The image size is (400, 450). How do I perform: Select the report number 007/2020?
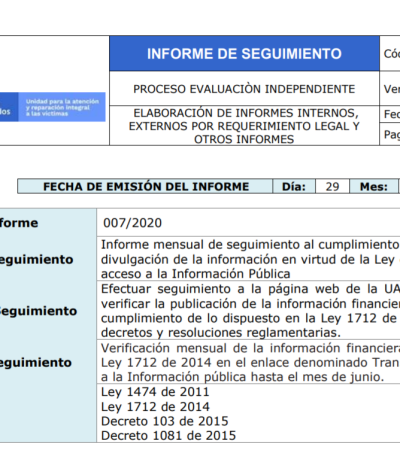132,223
